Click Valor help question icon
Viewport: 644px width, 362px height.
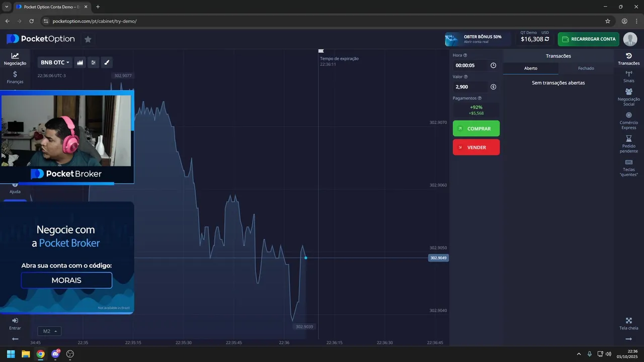point(465,77)
